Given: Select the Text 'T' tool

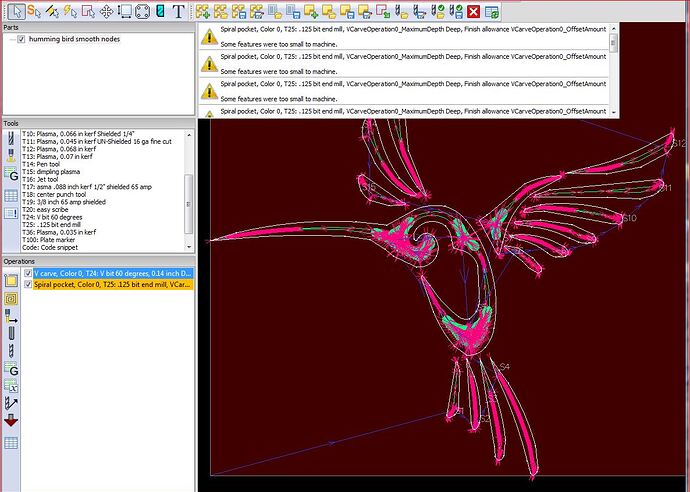Looking at the screenshot, I should tap(178, 11).
